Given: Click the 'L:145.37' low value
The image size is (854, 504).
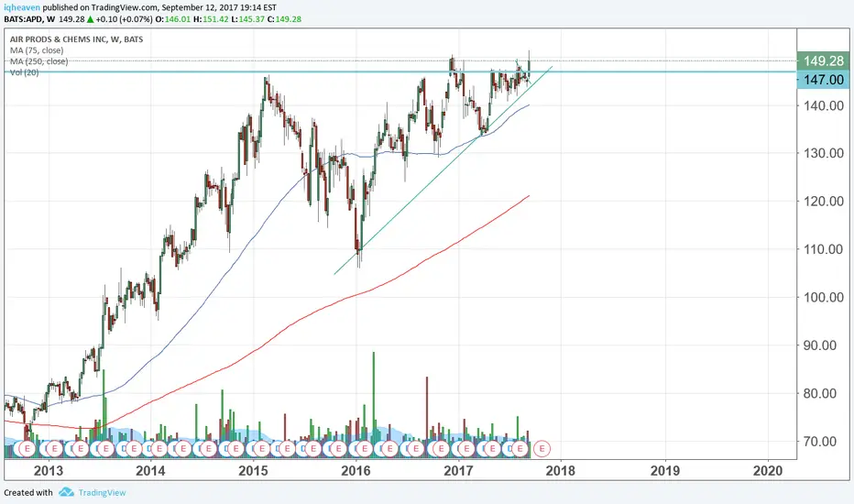Looking at the screenshot, I should click(247, 19).
